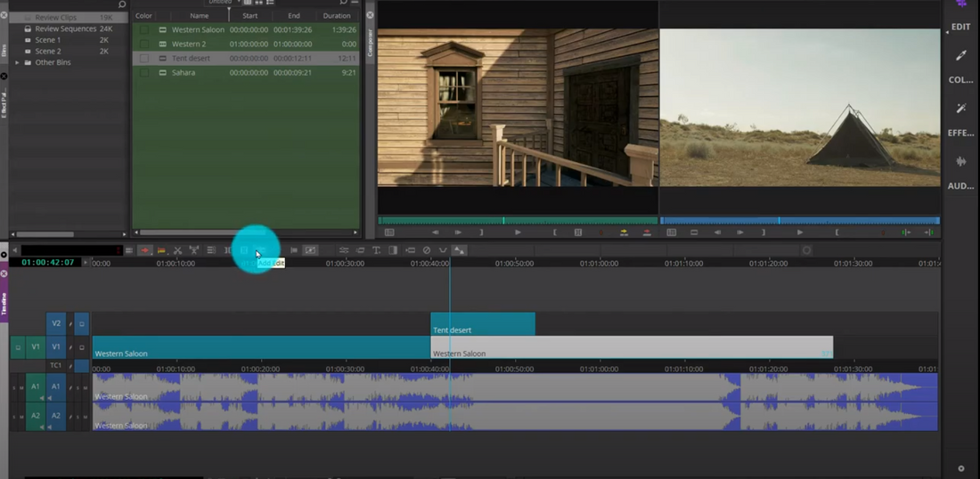Toggle the V2 track video monitor icon
The height and width of the screenshot is (479, 980).
click(x=81, y=323)
